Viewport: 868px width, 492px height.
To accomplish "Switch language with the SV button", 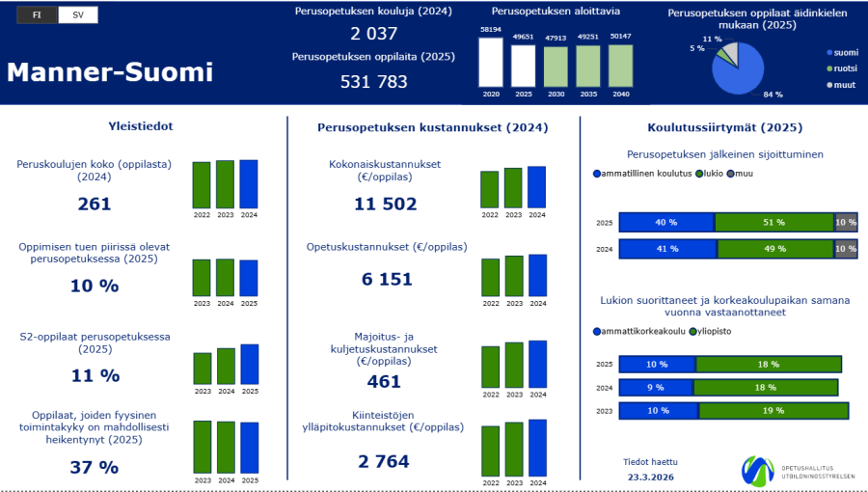I will (x=78, y=14).
